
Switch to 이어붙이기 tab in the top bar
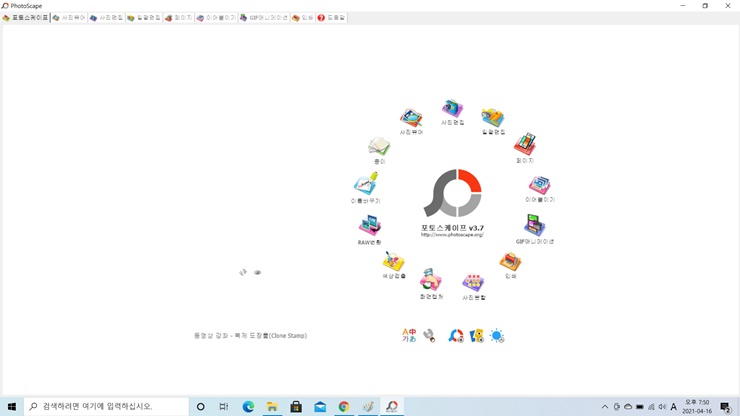coord(216,18)
